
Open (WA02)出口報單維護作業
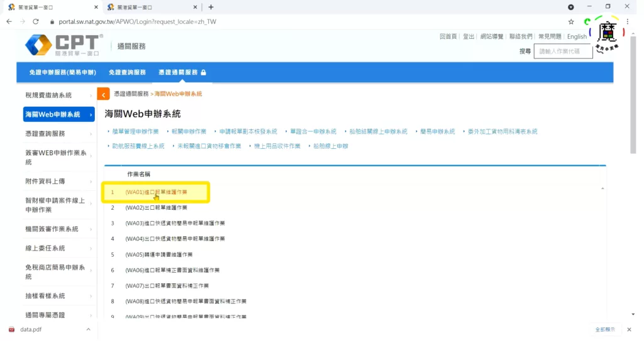[156, 208]
